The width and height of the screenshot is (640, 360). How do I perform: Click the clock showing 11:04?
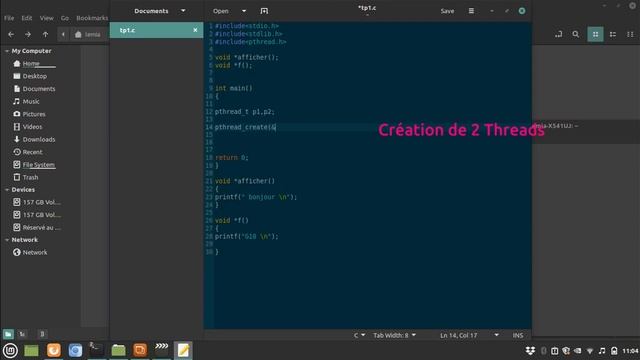pos(630,351)
